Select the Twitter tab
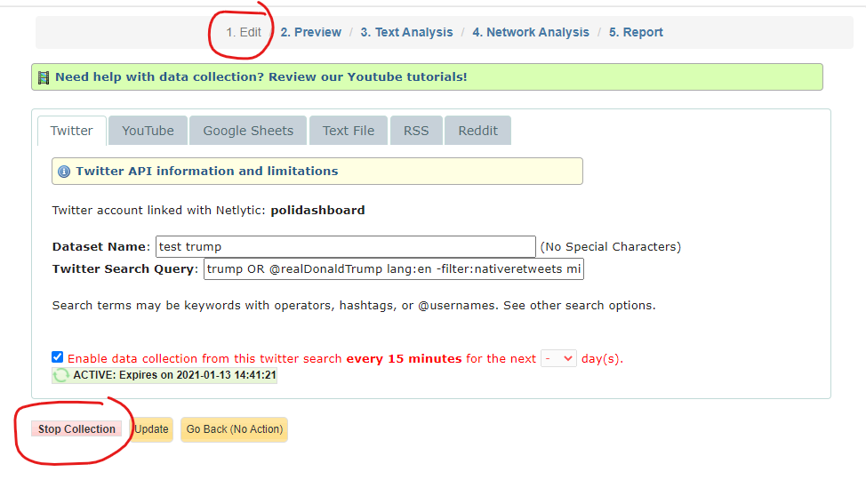This screenshot has height=504, width=866. point(71,131)
